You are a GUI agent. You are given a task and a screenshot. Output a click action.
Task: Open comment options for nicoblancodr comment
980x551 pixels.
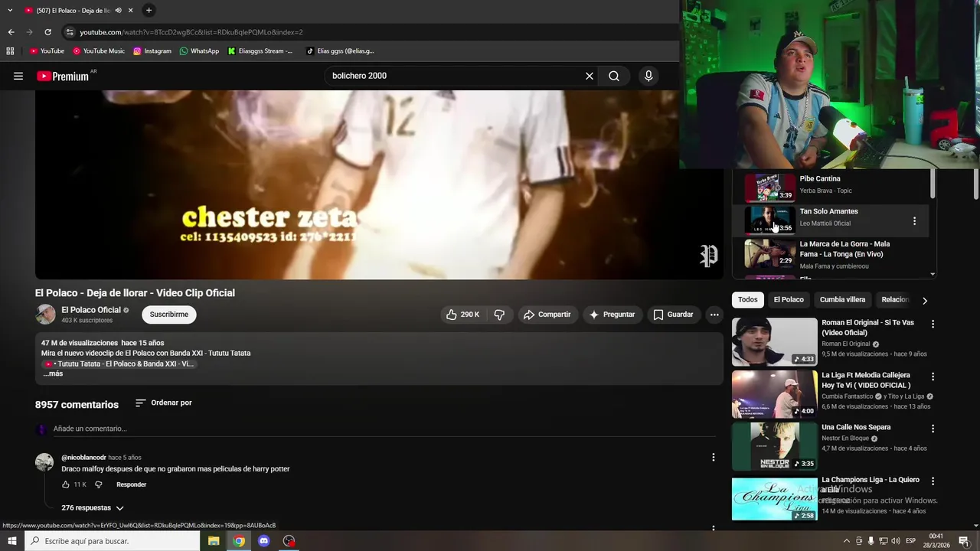pos(713,457)
